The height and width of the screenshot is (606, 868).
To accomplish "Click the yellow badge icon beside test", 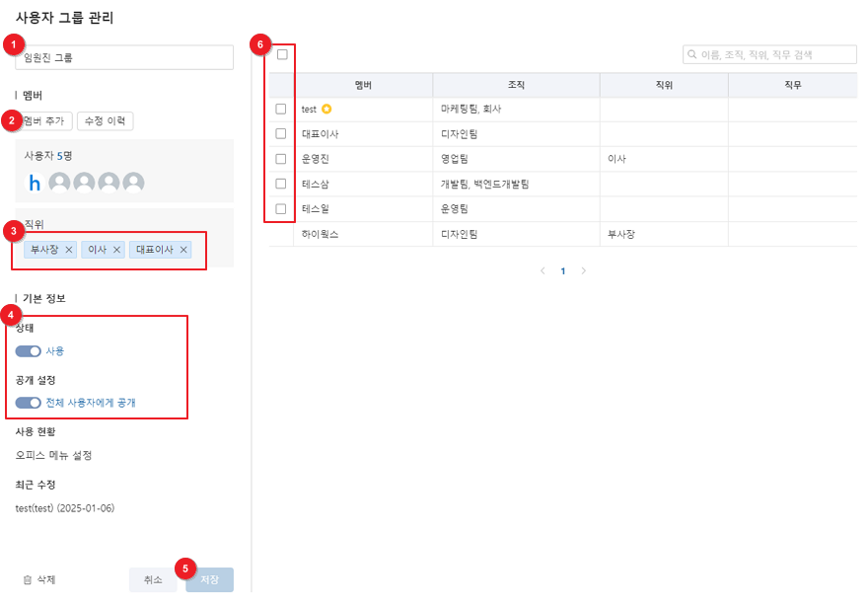I will click(x=326, y=109).
